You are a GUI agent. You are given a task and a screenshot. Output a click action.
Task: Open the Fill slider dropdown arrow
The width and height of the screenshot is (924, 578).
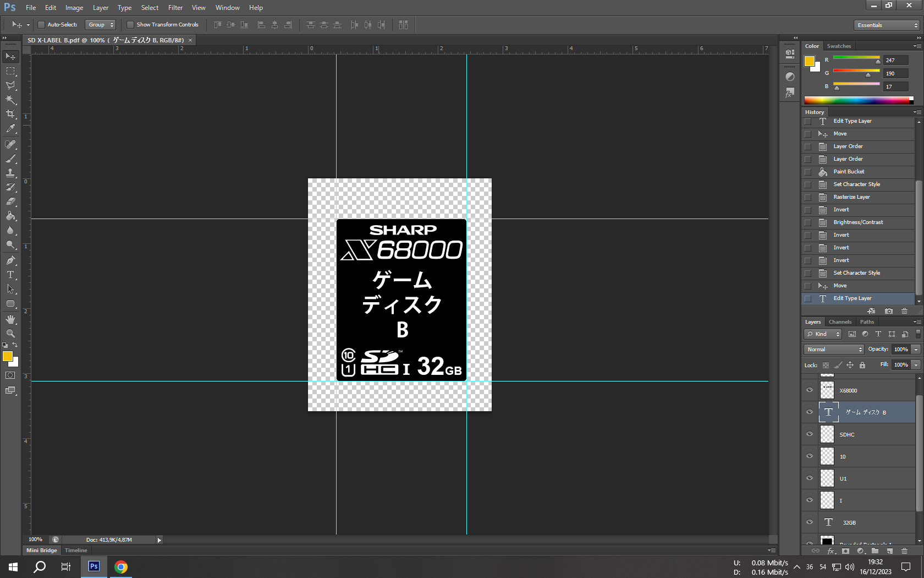(x=916, y=365)
